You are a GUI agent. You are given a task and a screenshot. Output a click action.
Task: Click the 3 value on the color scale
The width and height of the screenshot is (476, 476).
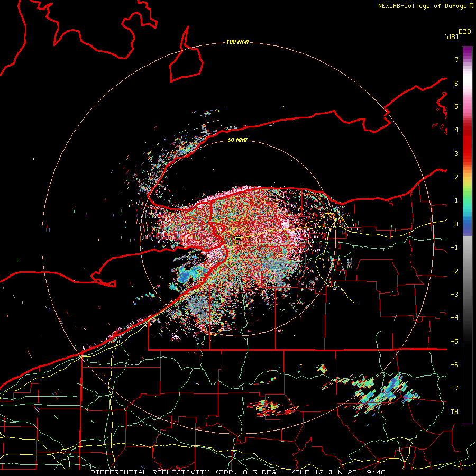point(456,153)
